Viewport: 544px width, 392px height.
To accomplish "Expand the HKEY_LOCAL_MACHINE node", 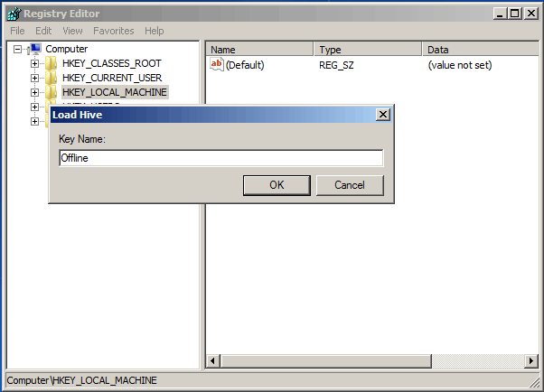I will (x=34, y=92).
